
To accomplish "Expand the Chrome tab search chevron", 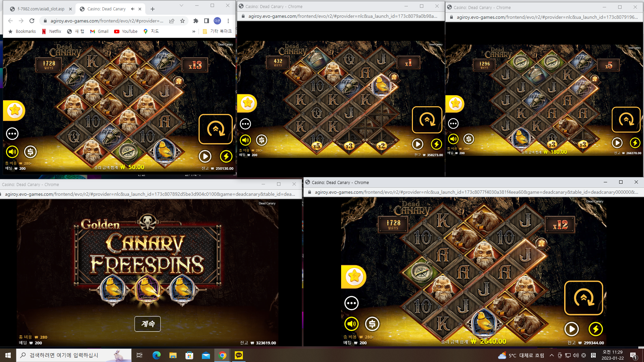I will (181, 6).
